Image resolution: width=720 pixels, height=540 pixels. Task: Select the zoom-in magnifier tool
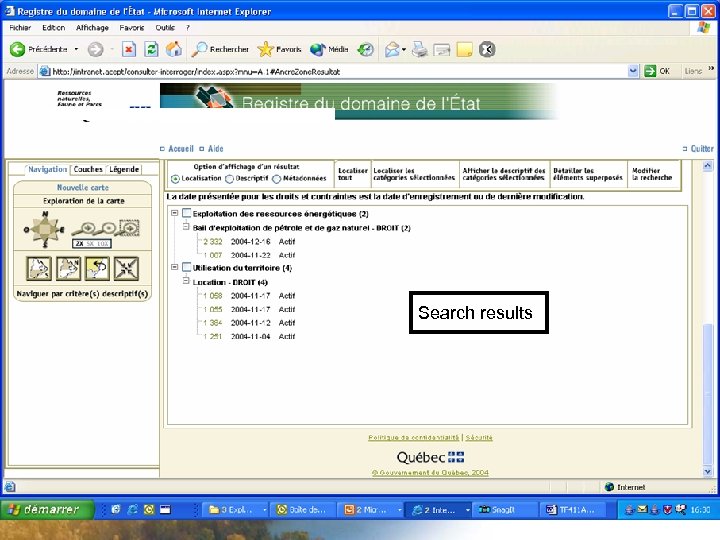(x=84, y=228)
